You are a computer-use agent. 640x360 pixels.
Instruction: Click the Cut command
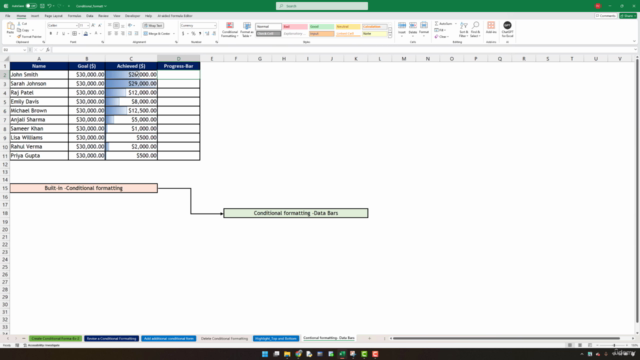(x=22, y=24)
